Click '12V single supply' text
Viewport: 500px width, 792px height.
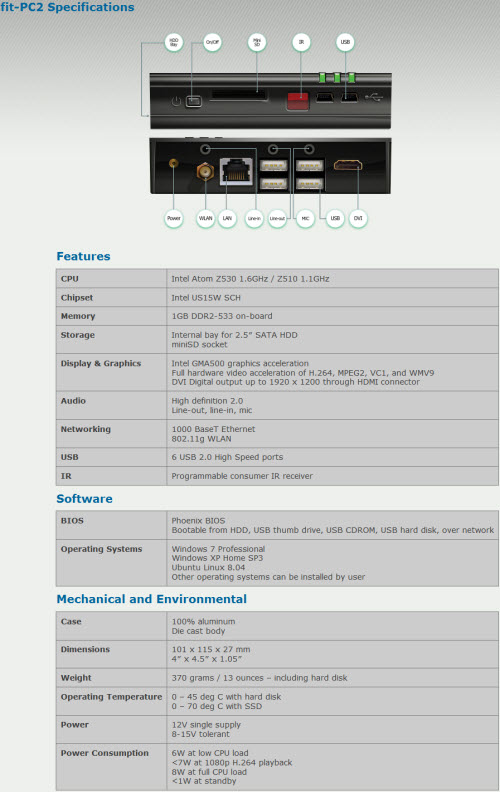click(x=206, y=725)
